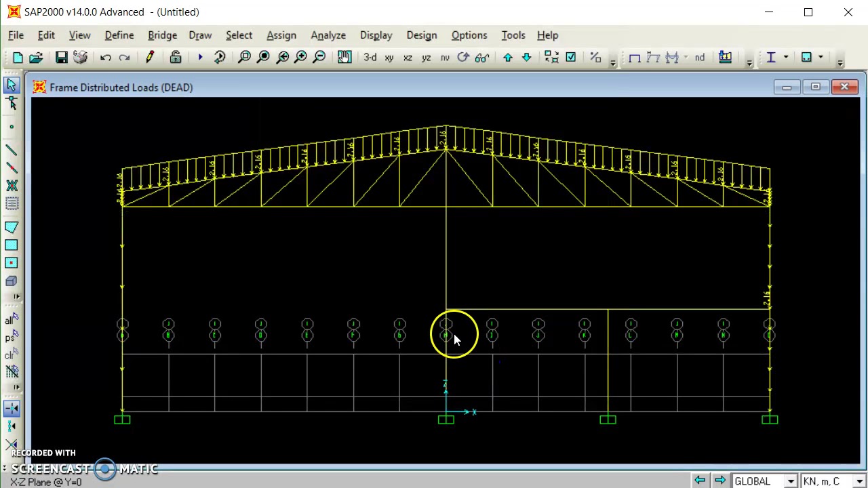Select draw poly area tool

tap(12, 227)
